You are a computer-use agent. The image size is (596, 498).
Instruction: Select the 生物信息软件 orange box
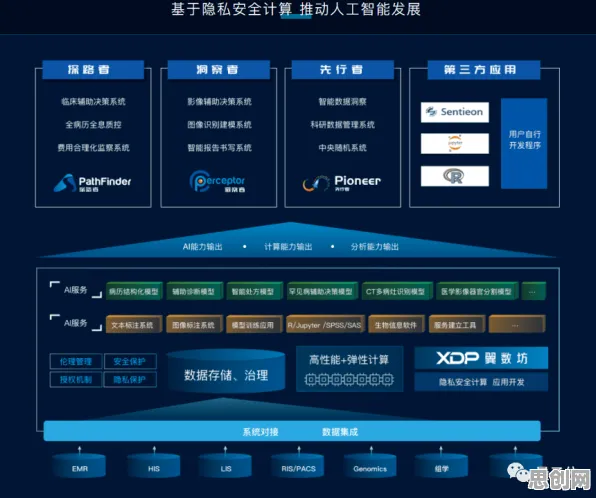tap(396, 324)
